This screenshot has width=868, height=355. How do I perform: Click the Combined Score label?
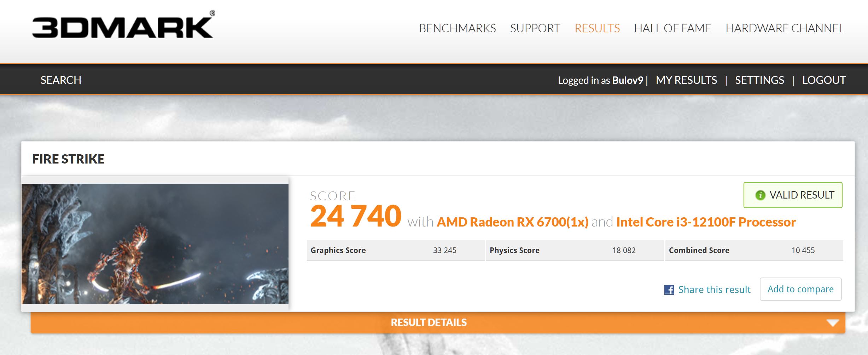(699, 251)
